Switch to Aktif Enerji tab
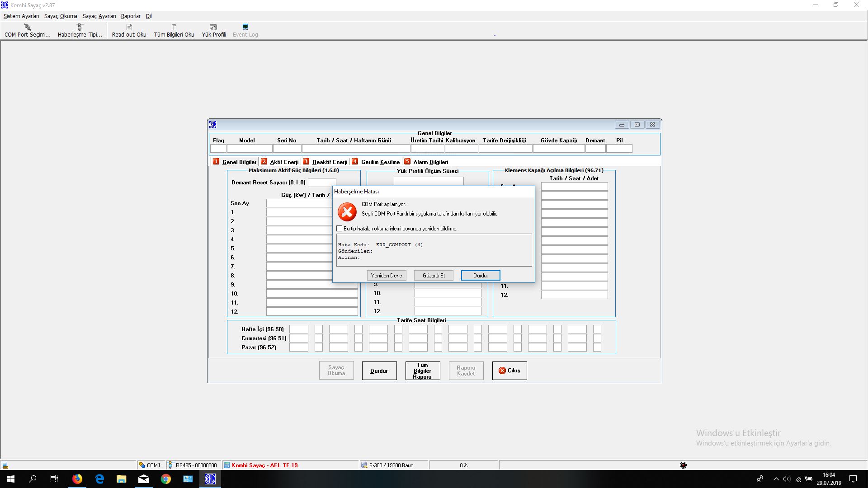The image size is (868, 488). 280,162
